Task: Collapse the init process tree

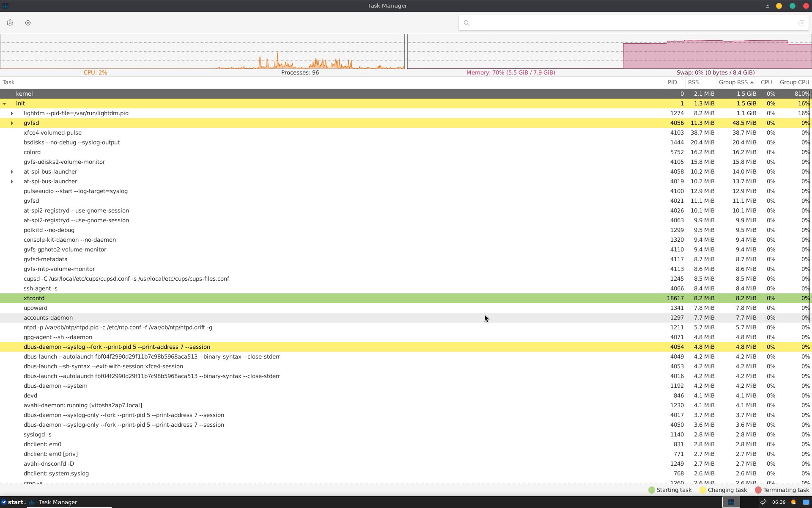Action: pyautogui.click(x=4, y=103)
